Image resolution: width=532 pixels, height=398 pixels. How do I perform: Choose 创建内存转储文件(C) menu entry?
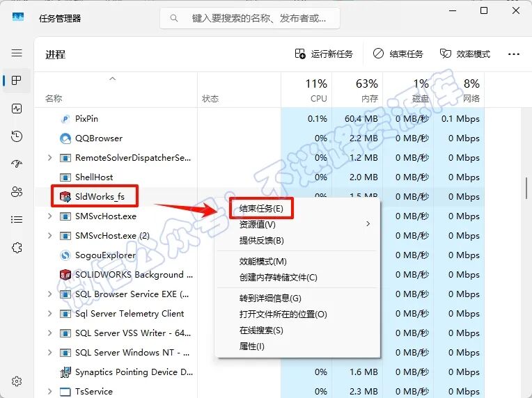(x=279, y=278)
